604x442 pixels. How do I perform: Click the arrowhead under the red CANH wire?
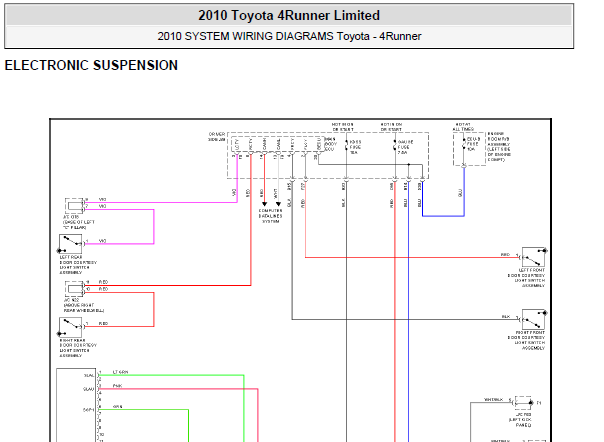coord(264,204)
